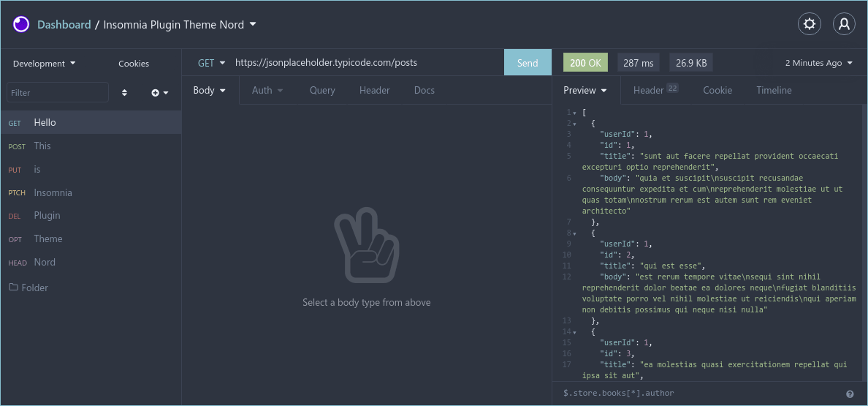This screenshot has height=406, width=868.
Task: Click the 200 OK status badge
Action: (x=585, y=63)
